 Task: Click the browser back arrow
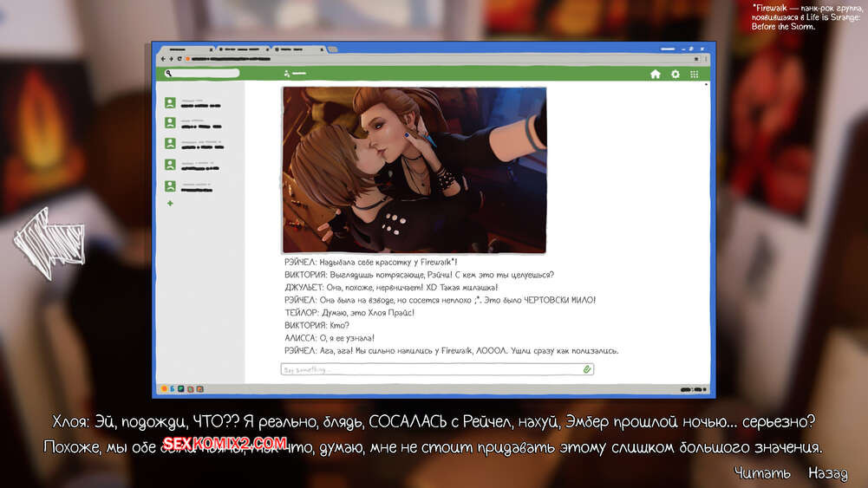pos(162,59)
